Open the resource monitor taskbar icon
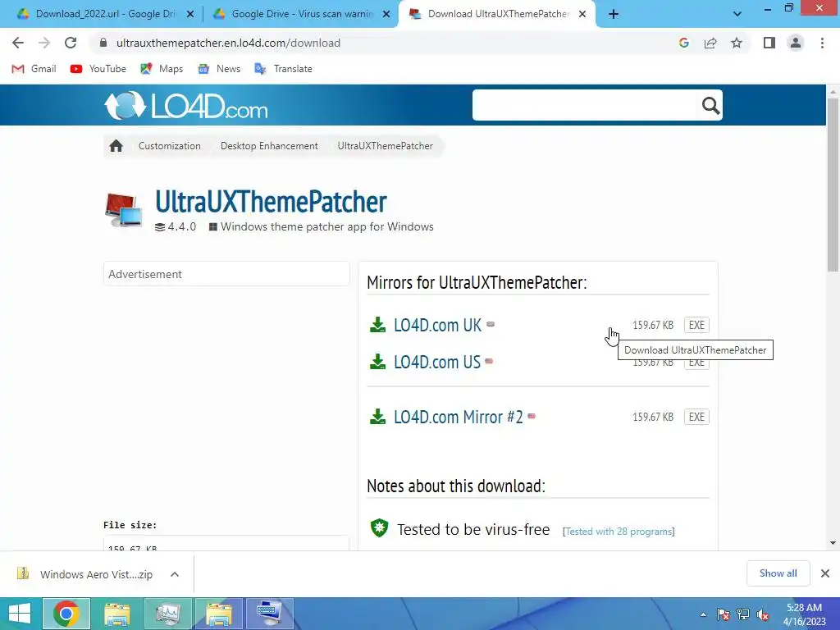Viewport: 840px width, 630px height. pyautogui.click(x=167, y=614)
